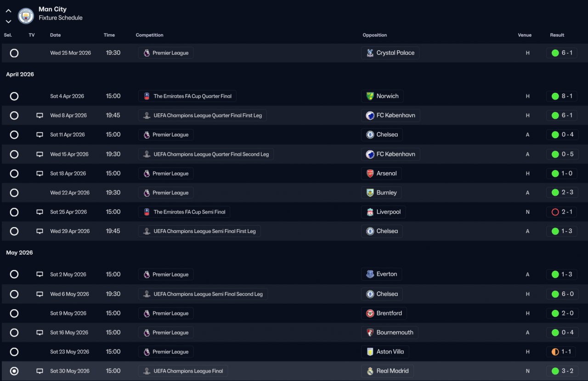Sort by Competition column header

coord(149,35)
